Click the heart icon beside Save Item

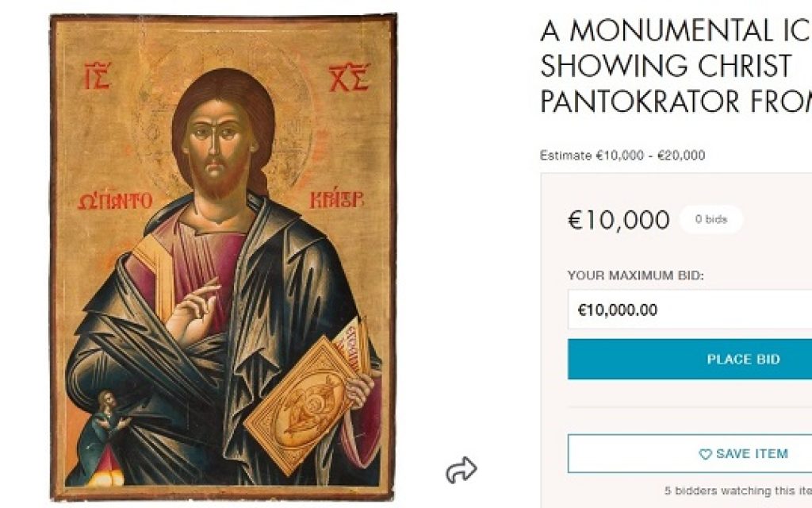click(705, 455)
